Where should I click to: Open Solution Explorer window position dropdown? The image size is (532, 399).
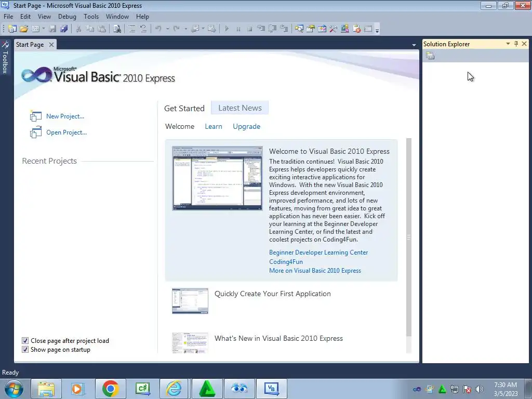coord(508,44)
